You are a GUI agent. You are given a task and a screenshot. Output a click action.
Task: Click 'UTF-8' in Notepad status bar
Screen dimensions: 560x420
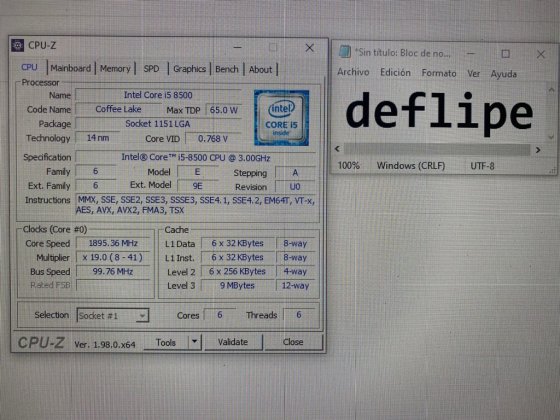click(x=482, y=166)
